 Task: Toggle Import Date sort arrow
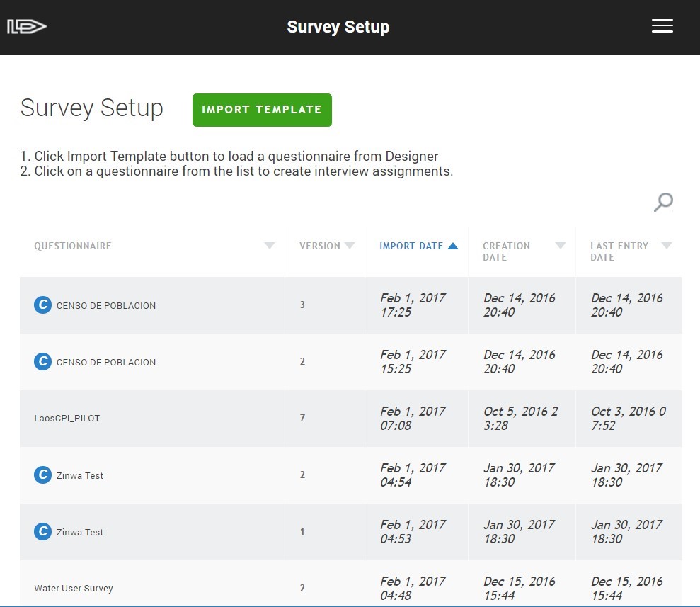tap(453, 246)
